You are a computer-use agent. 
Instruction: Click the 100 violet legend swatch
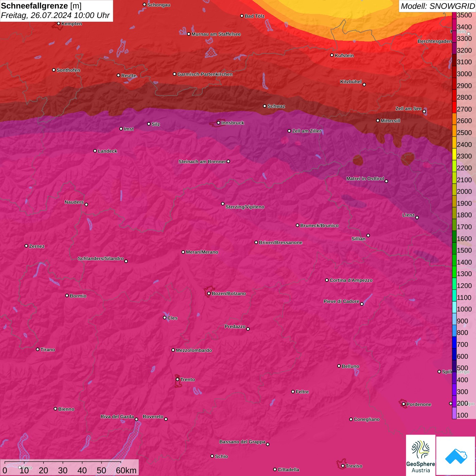[454, 413]
